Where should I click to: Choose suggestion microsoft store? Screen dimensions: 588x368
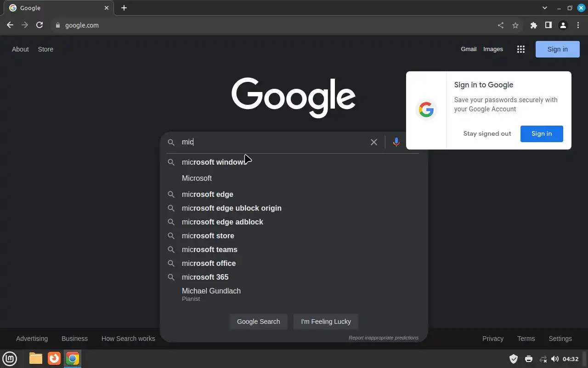click(x=294, y=236)
